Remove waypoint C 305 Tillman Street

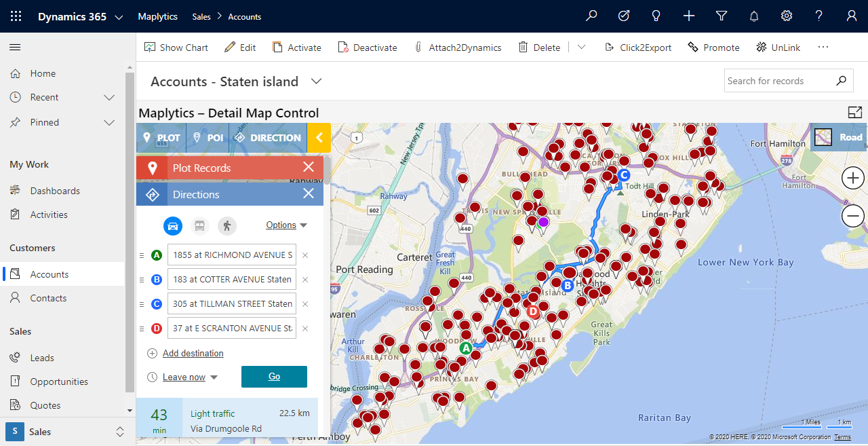pyautogui.click(x=305, y=304)
